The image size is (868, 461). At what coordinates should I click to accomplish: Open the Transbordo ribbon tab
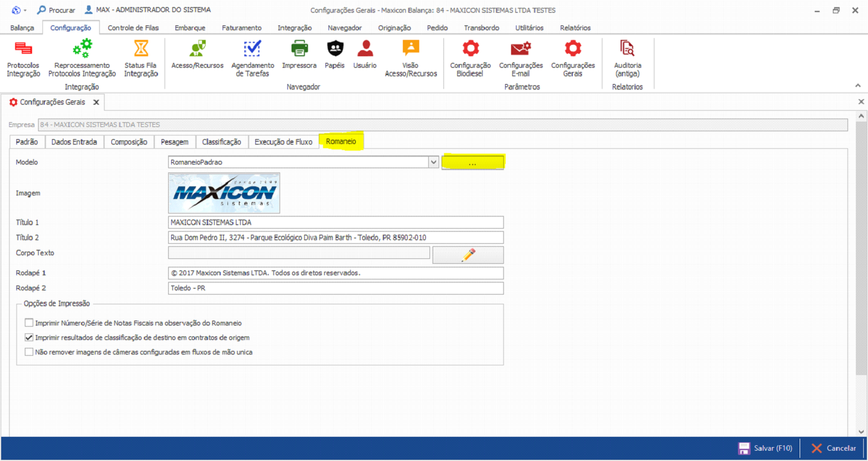click(481, 28)
